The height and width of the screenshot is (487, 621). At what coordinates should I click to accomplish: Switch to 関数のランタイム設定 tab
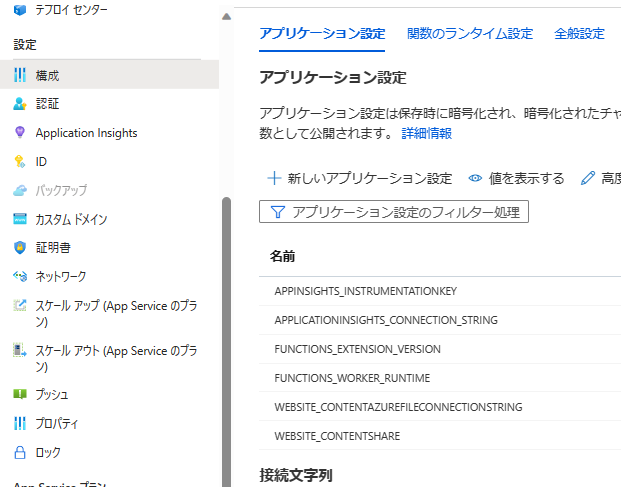pos(470,34)
